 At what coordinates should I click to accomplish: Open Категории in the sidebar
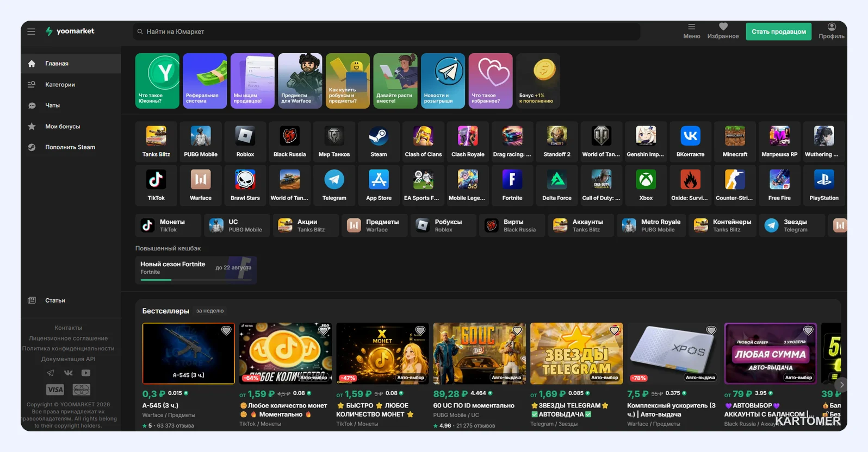71,85
